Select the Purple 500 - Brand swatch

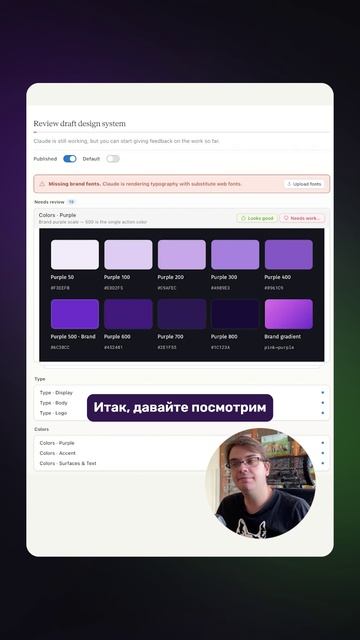(x=75, y=314)
